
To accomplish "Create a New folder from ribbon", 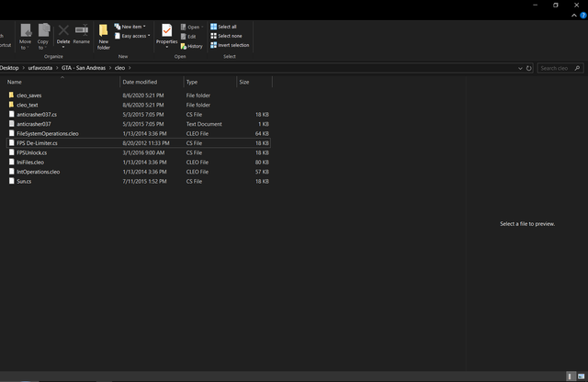I will click(x=104, y=37).
